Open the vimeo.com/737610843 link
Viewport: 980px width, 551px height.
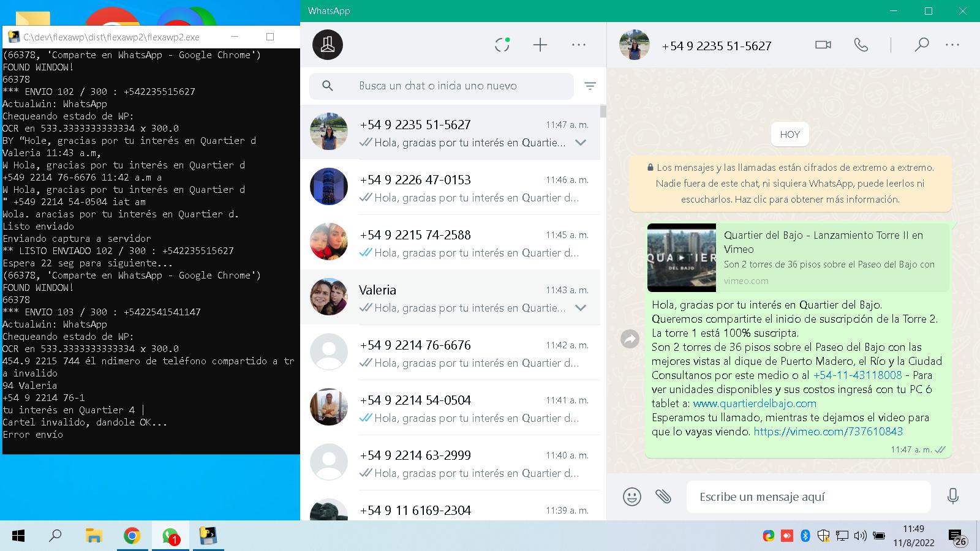pyautogui.click(x=828, y=432)
